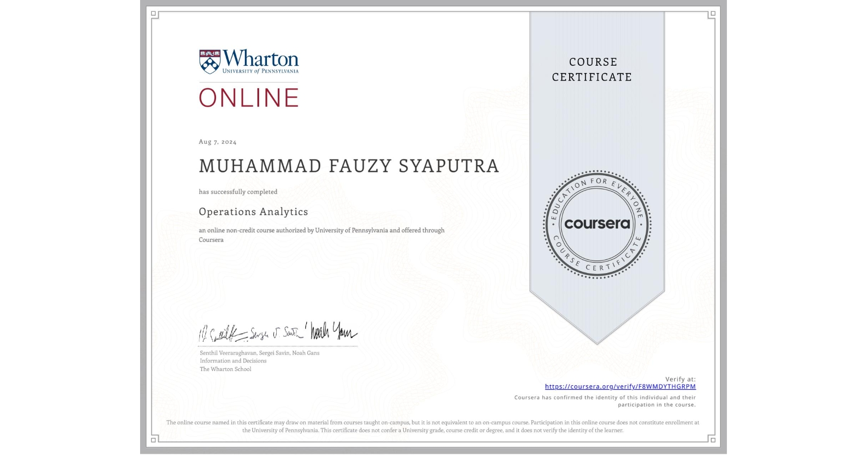This screenshot has width=868, height=455.
Task: Click the red ONLINE wordmark
Action: click(249, 98)
